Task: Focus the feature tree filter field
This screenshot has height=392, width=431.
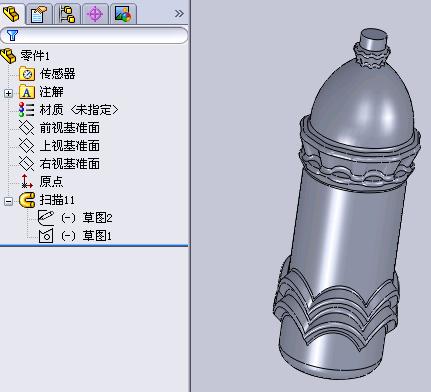Action: tap(94, 35)
